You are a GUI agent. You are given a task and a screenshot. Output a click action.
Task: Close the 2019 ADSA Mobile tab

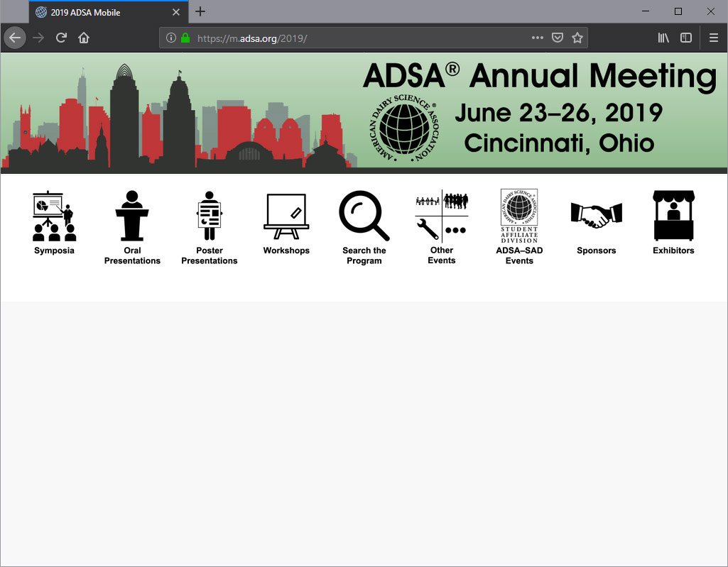(176, 12)
